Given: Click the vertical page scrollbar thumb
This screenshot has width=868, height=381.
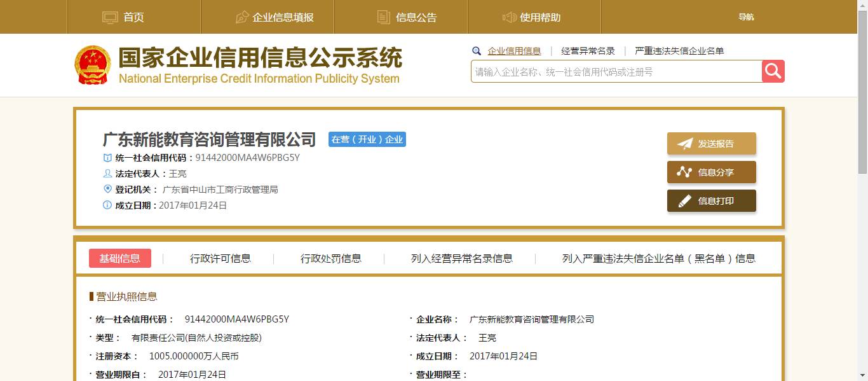Looking at the screenshot, I should pyautogui.click(x=862, y=91).
